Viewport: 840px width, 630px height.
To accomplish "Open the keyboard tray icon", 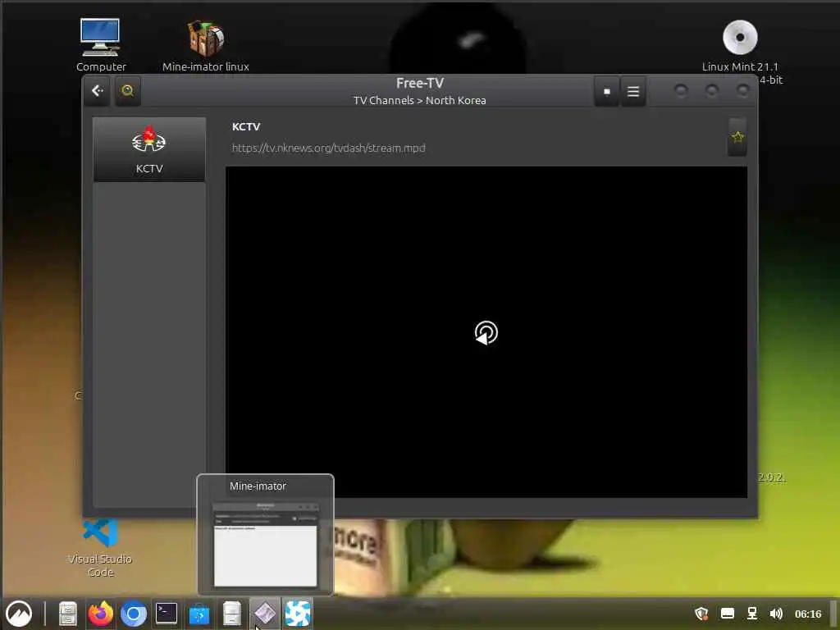I will 727,614.
